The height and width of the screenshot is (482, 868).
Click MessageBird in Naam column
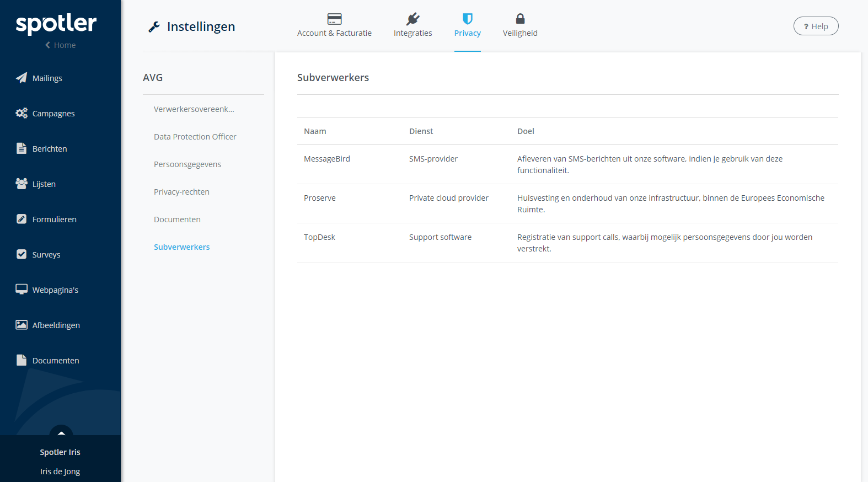[327, 159]
